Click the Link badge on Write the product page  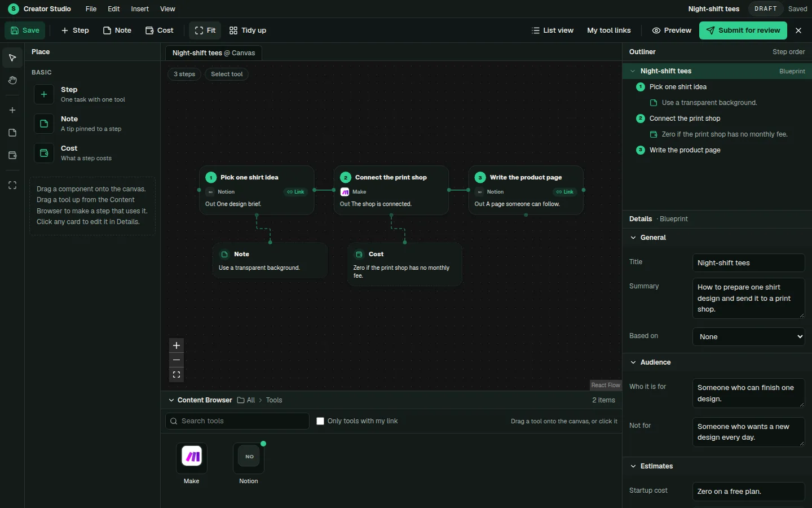click(565, 192)
